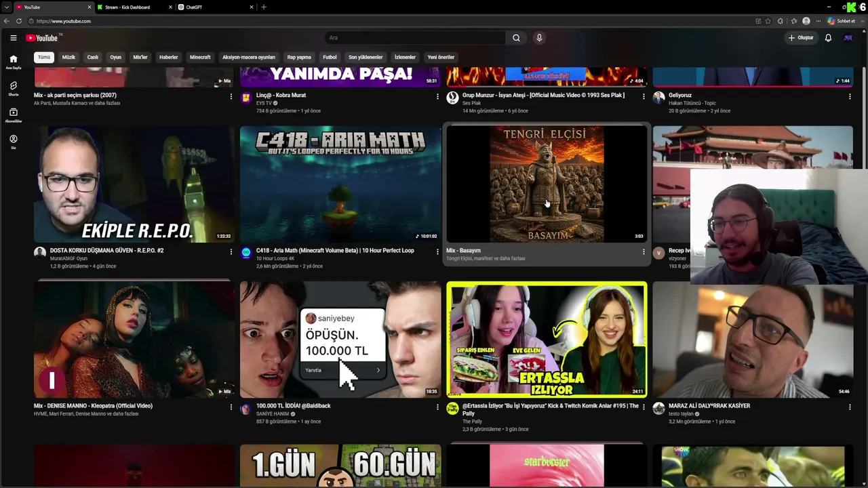Open options for C418 - Aria Math video
This screenshot has width=868, height=488.
tap(437, 251)
